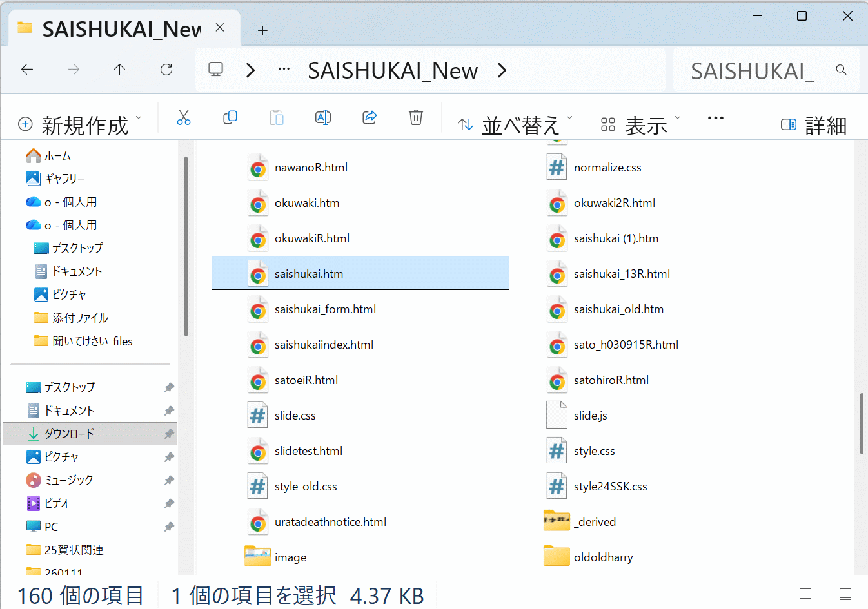The image size is (868, 609).
Task: Select ダウンロード in the navigation pane
Action: pyautogui.click(x=69, y=434)
